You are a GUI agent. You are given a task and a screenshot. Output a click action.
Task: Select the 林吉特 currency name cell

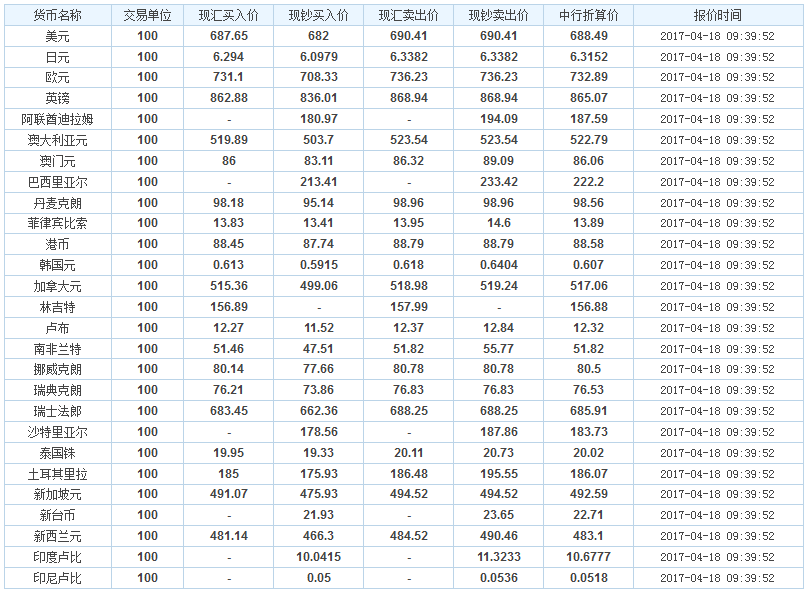click(x=58, y=307)
